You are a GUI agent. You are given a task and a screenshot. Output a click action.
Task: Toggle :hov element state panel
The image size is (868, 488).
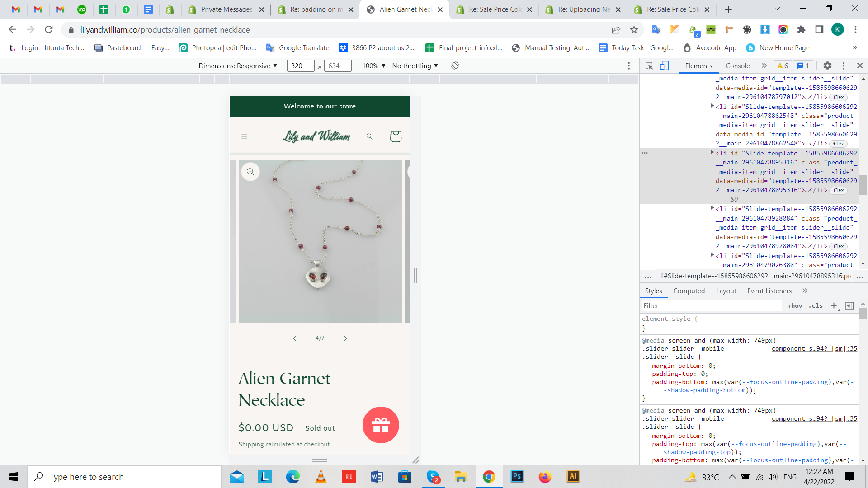795,306
